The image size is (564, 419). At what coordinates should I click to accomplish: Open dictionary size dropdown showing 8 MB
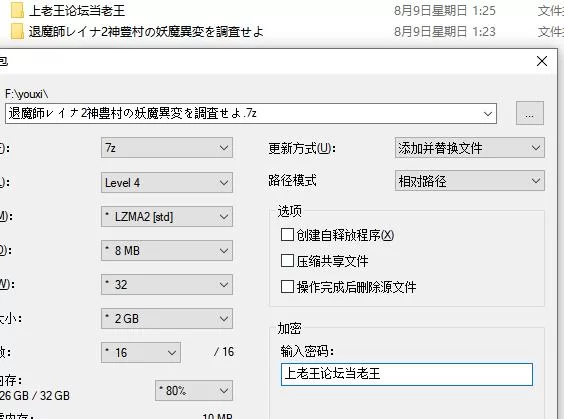[167, 250]
